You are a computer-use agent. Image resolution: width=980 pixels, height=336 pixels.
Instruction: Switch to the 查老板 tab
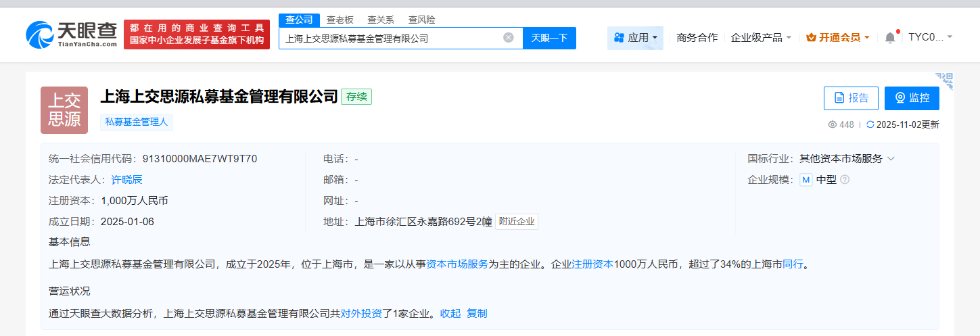(340, 20)
